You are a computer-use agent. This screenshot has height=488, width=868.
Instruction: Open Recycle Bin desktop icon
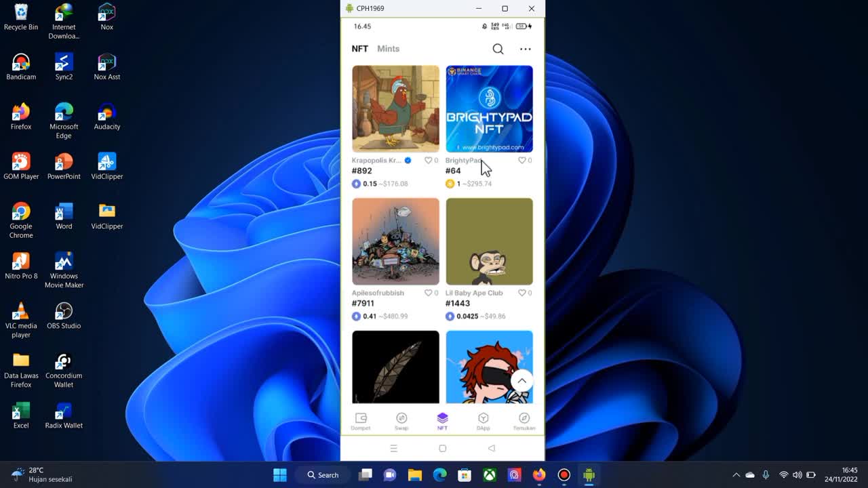click(21, 18)
